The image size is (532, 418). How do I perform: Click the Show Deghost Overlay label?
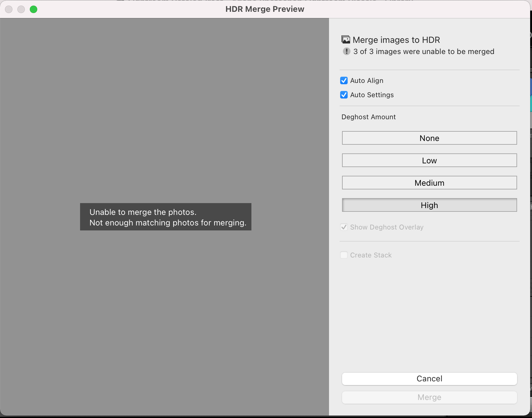[386, 227]
